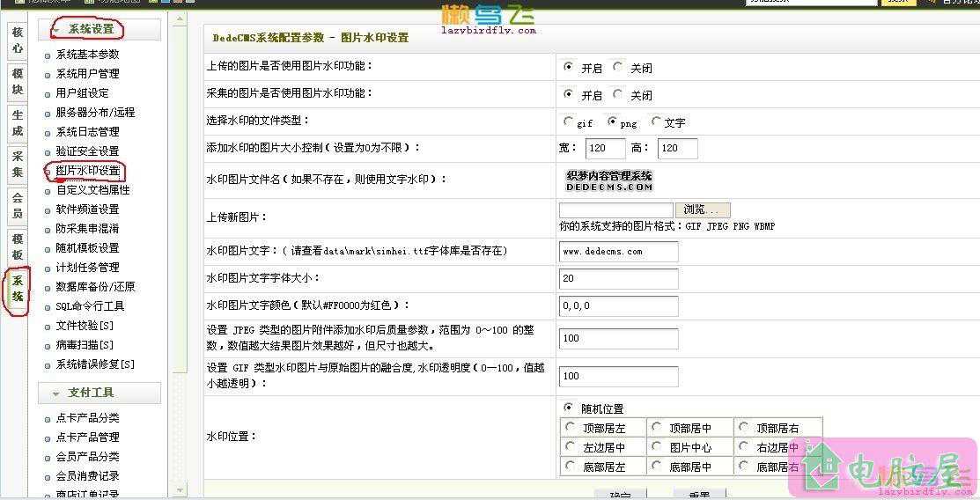Viewport: 980px width, 500px height.
Task: Open 自定义文档属性
Action: click(x=92, y=190)
